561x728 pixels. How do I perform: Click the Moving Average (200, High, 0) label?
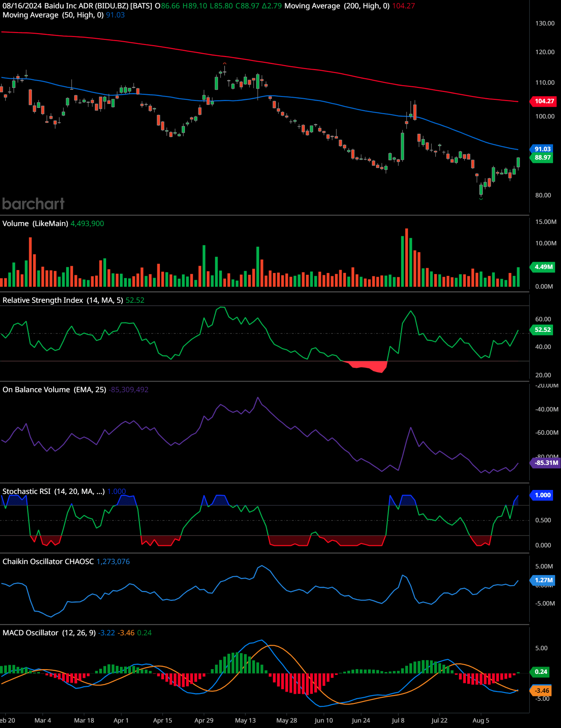(x=337, y=6)
